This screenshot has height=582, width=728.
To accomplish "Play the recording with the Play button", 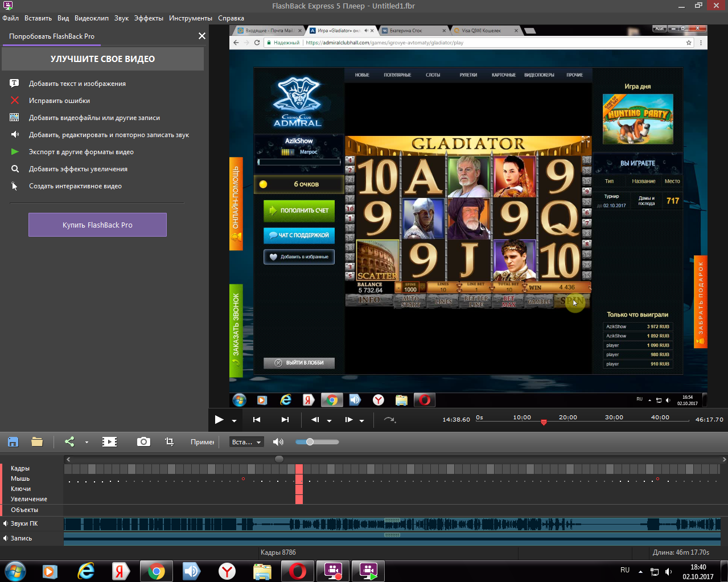I will [219, 420].
